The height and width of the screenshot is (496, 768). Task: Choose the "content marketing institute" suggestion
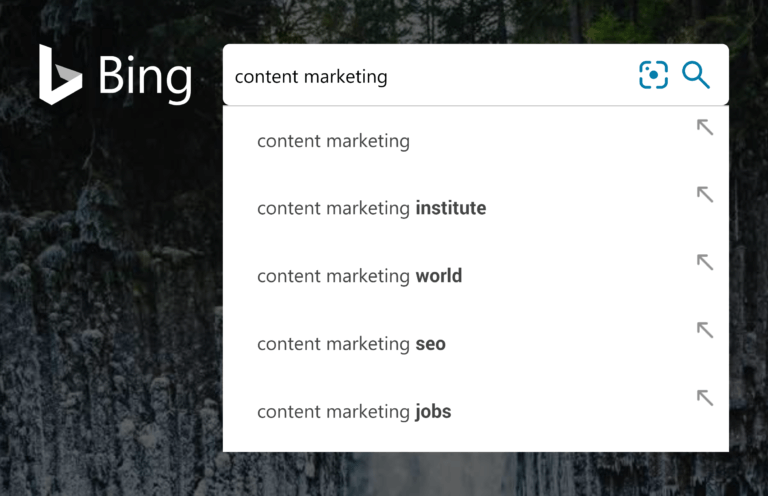[x=371, y=209]
